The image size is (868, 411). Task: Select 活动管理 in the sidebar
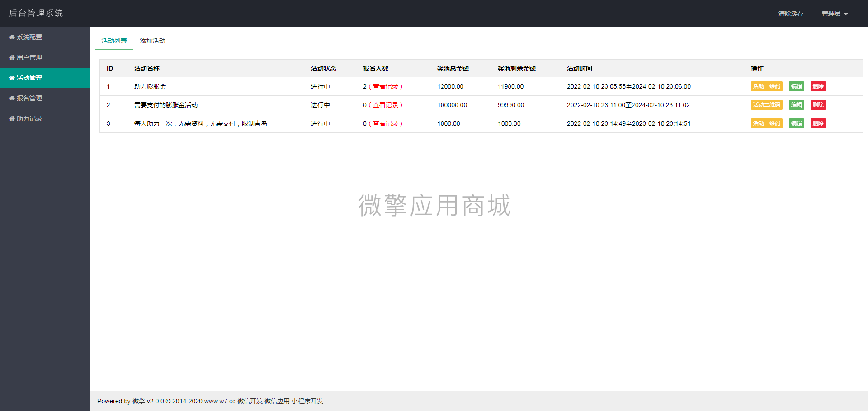45,78
